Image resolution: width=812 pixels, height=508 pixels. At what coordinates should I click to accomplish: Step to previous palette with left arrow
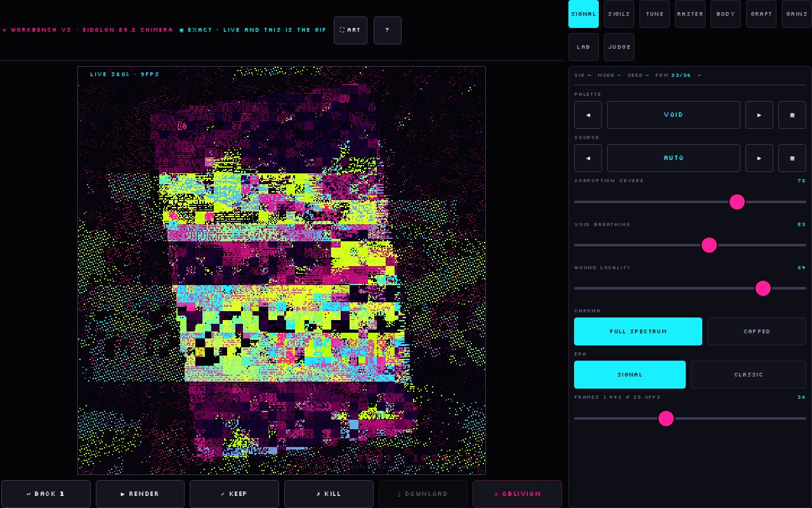pos(588,115)
